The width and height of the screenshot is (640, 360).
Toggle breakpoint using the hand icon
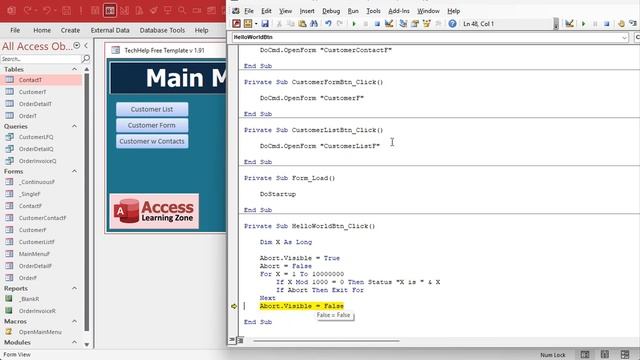pyautogui.click(x=621, y=24)
